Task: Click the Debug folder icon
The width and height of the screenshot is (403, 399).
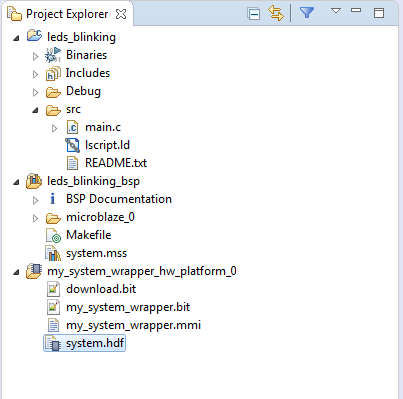Action: [53, 92]
